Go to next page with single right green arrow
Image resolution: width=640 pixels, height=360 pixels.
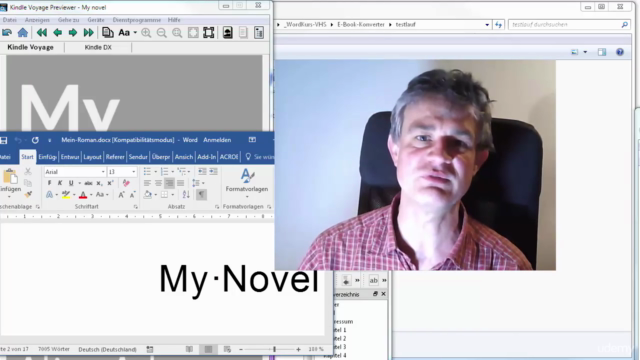73,33
